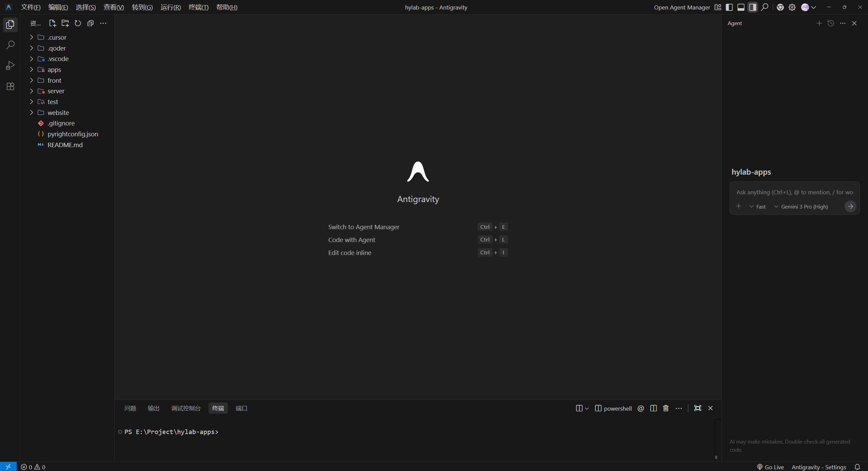Click Go Live in status bar
Viewport: 868px width, 471px height.
(770, 467)
